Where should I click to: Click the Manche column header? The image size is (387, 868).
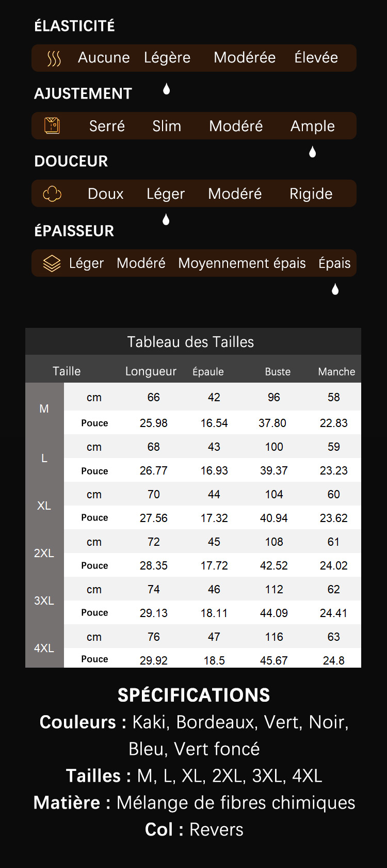336,371
